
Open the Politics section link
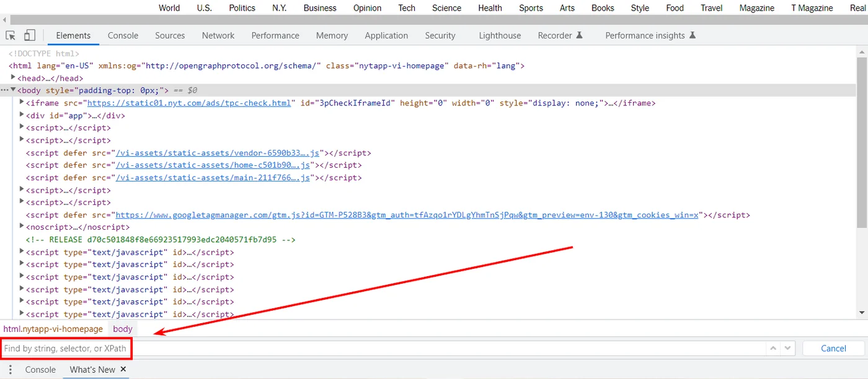pyautogui.click(x=242, y=8)
